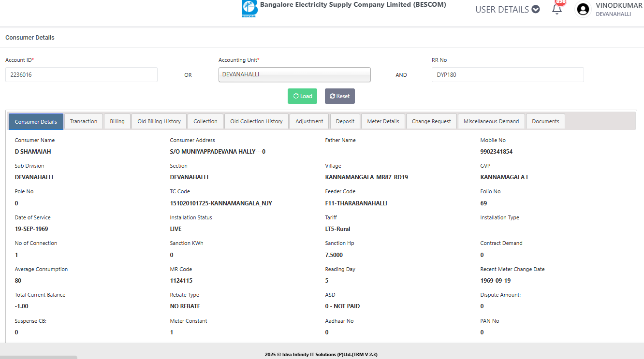Open the Old Collection History tab
Image resolution: width=644 pixels, height=359 pixels.
click(256, 121)
